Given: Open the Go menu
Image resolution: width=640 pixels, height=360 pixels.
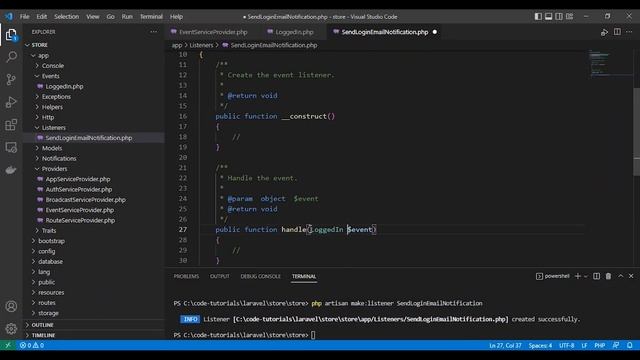Looking at the screenshot, I should coord(111,17).
